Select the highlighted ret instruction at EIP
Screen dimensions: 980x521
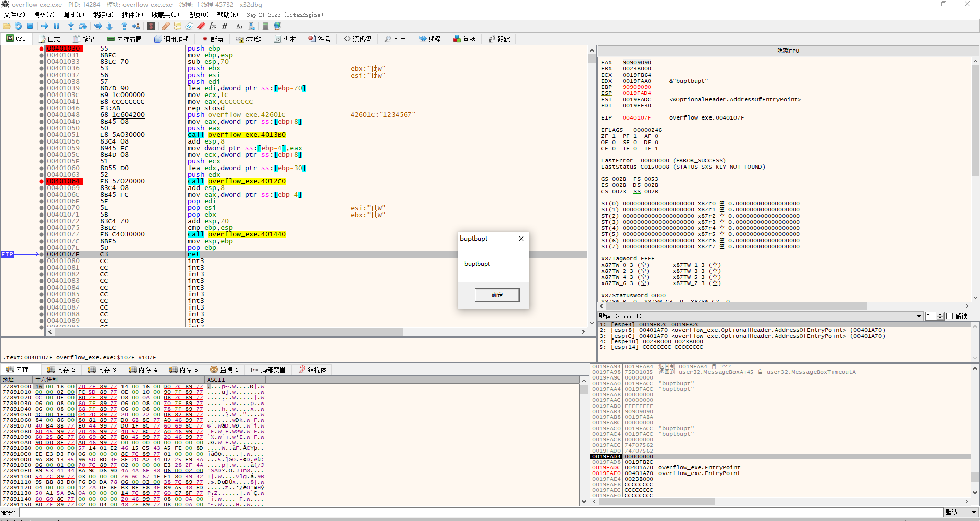point(193,254)
